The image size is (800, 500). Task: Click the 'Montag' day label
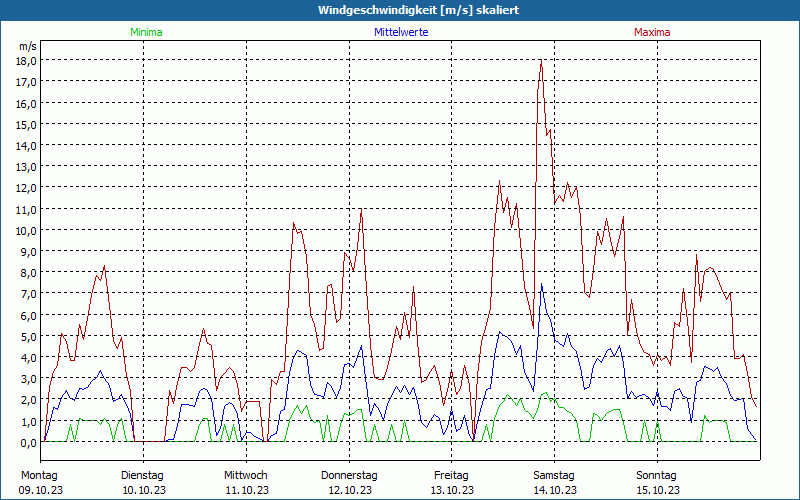[x=39, y=475]
